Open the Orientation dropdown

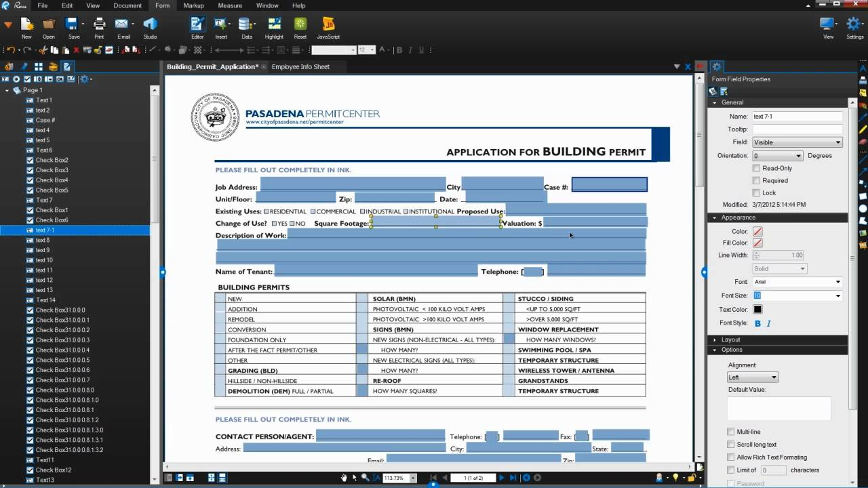(777, 156)
